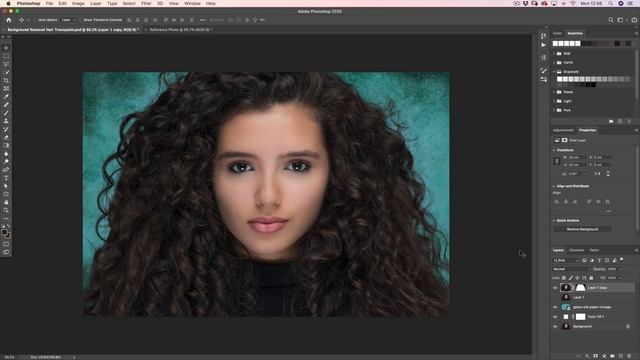Enable Show Transform Controls checkbox
The width and height of the screenshot is (640, 360).
click(x=80, y=20)
